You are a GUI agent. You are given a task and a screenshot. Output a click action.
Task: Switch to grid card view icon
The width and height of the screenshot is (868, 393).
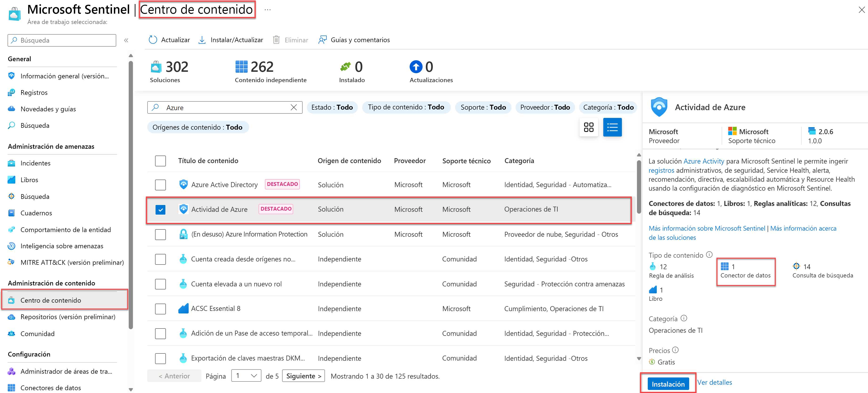pyautogui.click(x=588, y=127)
